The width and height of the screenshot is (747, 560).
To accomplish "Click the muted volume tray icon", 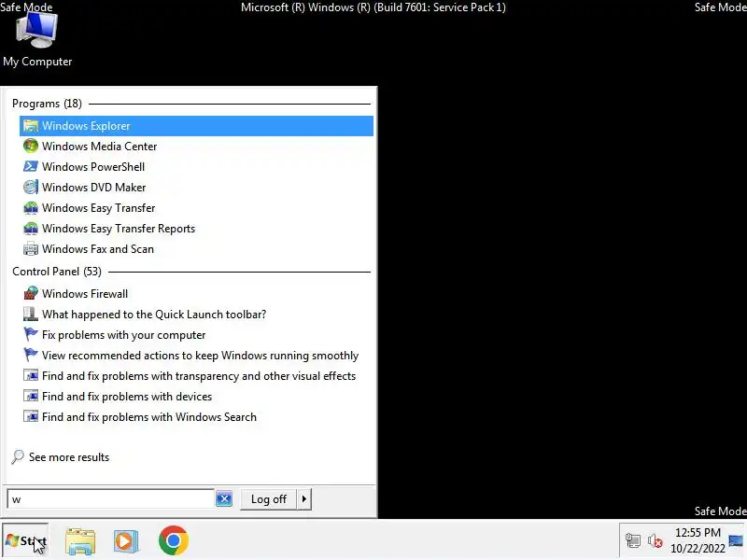I will coord(655,541).
